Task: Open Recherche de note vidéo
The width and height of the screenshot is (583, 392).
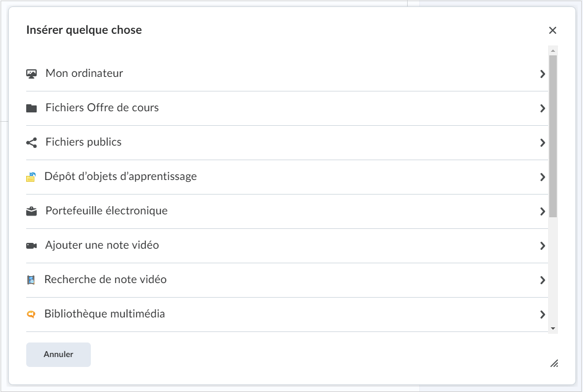Action: [287, 280]
